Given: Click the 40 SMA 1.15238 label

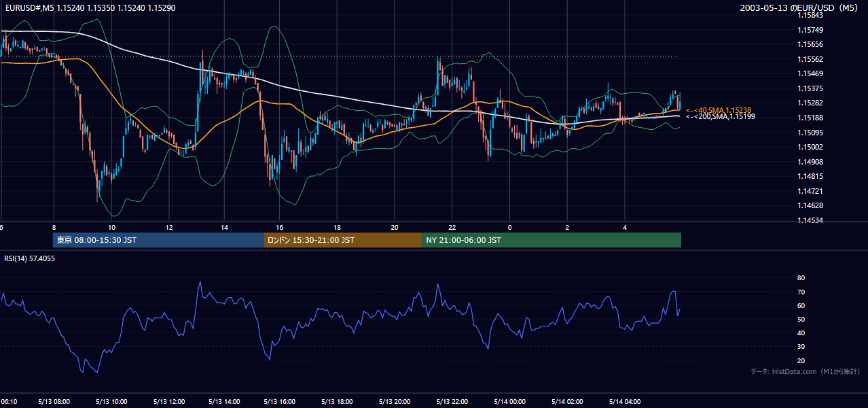Looking at the screenshot, I should pos(719,109).
